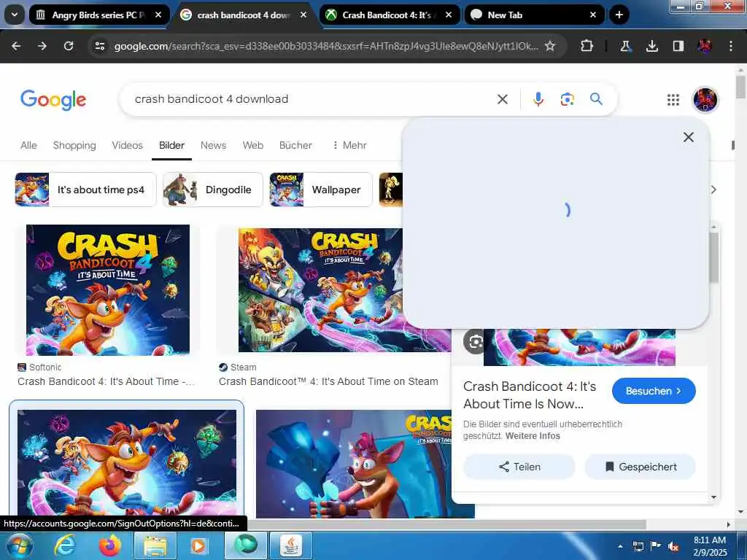Launch Internet Explorer from taskbar

click(x=64, y=545)
